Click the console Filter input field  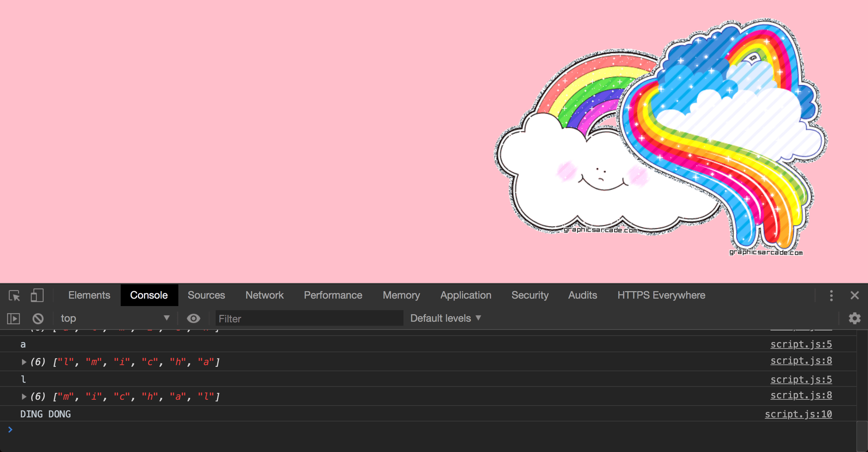point(309,319)
